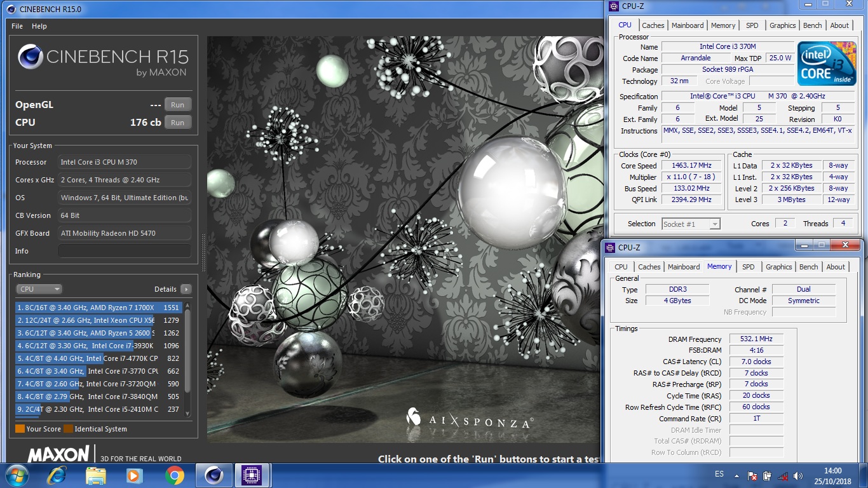Click Show desktop strip at taskbar end
This screenshot has width=868, height=488.
[864, 475]
